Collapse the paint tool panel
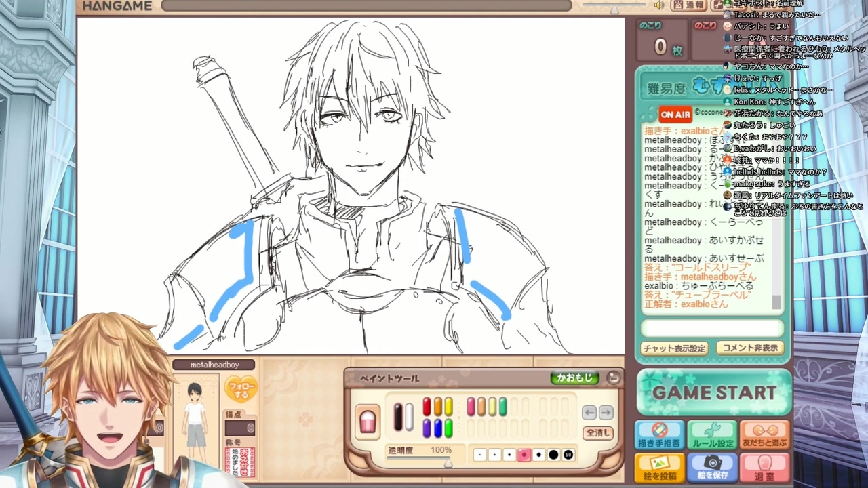This screenshot has height=488, width=868. tap(613, 378)
